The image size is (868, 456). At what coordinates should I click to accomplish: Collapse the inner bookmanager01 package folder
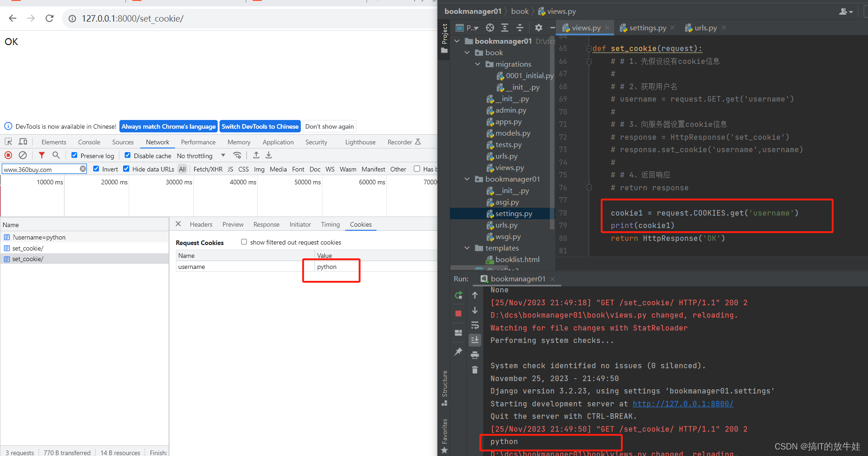467,179
